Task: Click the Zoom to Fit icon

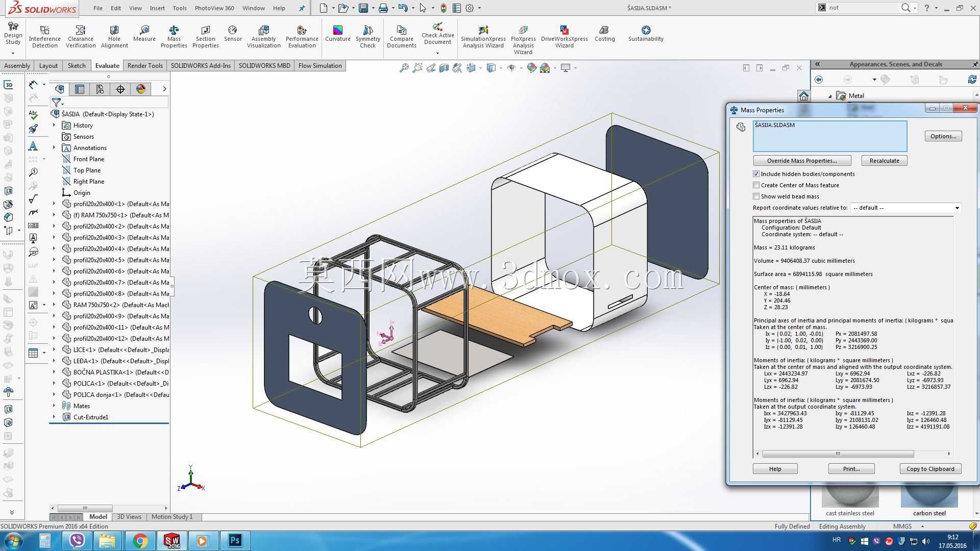Action: click(x=404, y=68)
